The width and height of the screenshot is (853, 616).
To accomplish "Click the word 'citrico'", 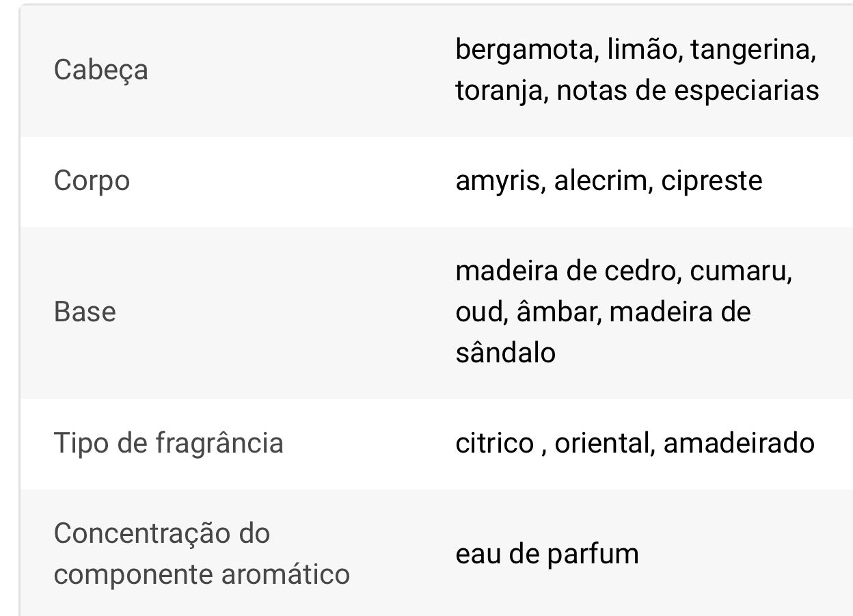I will click(x=494, y=443).
